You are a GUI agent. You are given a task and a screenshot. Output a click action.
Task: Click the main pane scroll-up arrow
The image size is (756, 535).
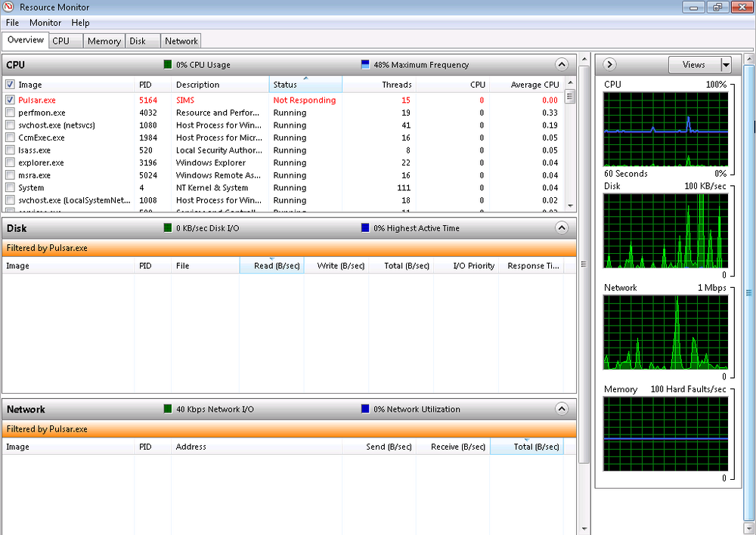coord(584,59)
